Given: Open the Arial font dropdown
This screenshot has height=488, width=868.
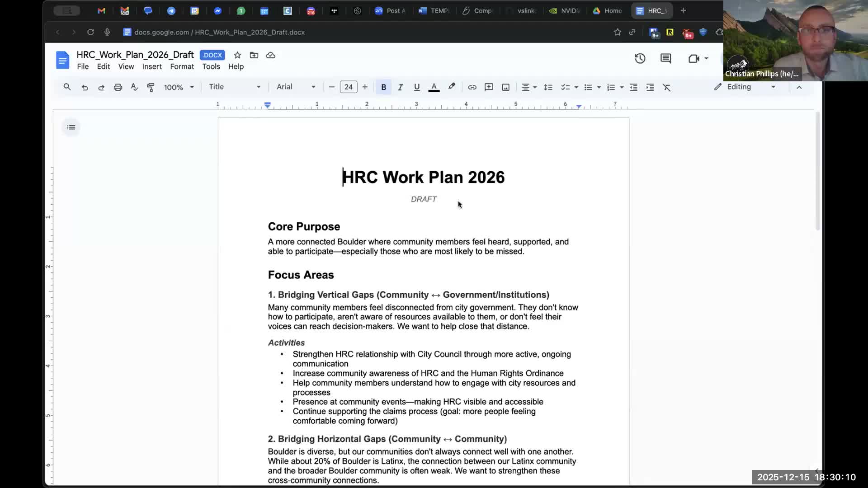Looking at the screenshot, I should tap(296, 87).
